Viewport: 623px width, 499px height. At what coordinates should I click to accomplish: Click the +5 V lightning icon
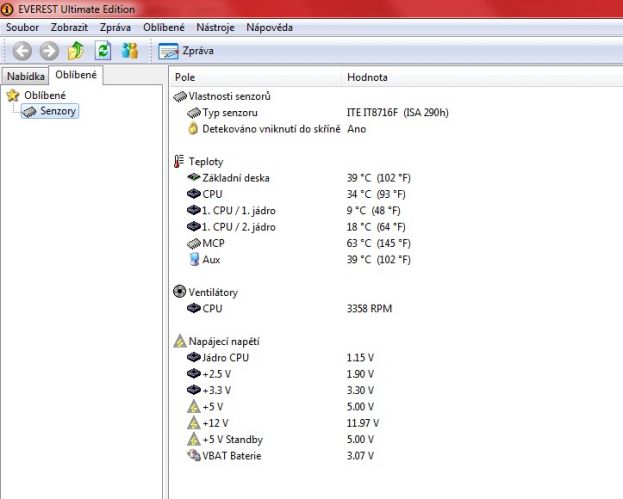click(x=193, y=406)
